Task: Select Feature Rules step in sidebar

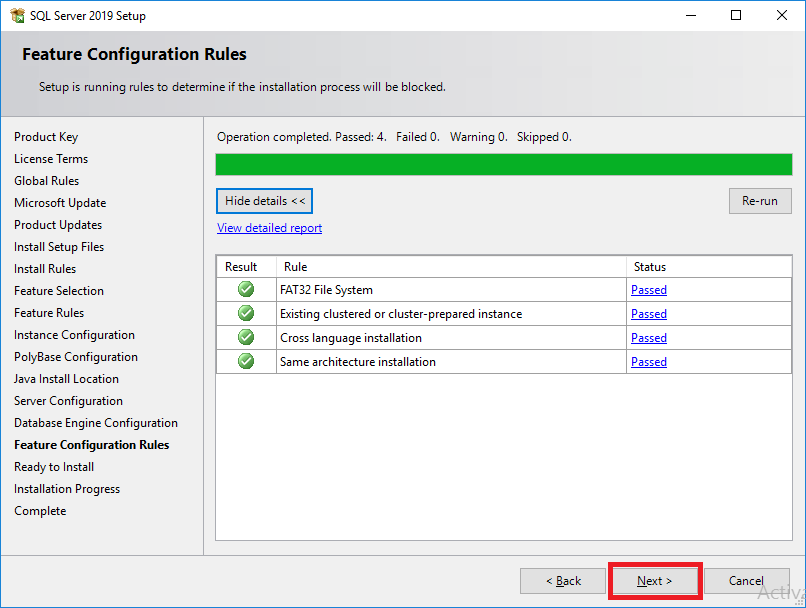Action: (49, 313)
